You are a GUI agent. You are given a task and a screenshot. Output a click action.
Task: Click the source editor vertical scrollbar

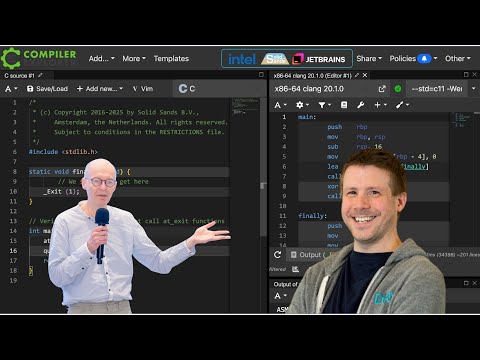click(x=263, y=167)
